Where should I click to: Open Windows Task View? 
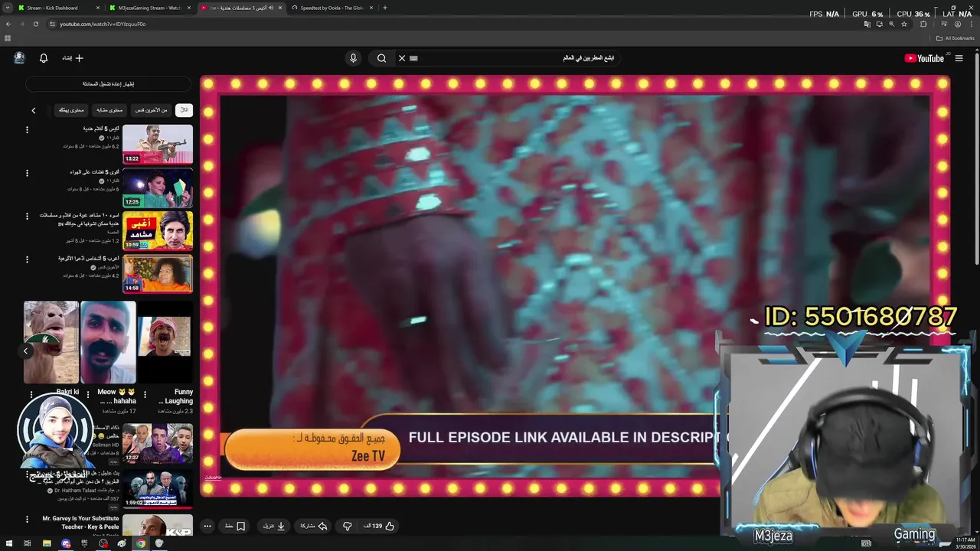click(x=28, y=543)
